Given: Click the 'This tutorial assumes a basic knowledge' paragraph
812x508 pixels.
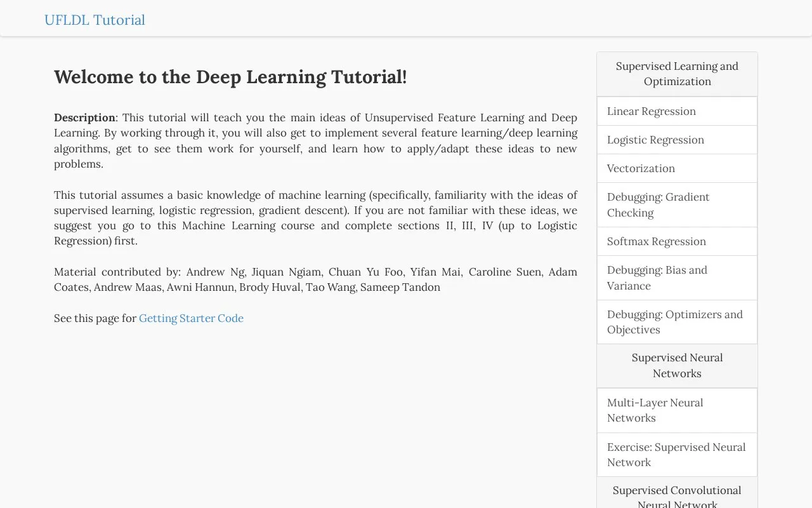Looking at the screenshot, I should click(x=315, y=218).
